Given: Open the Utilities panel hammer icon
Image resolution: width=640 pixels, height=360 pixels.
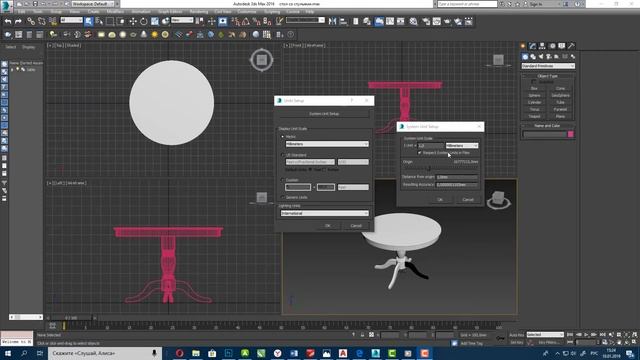Looking at the screenshot, I should coord(571,46).
